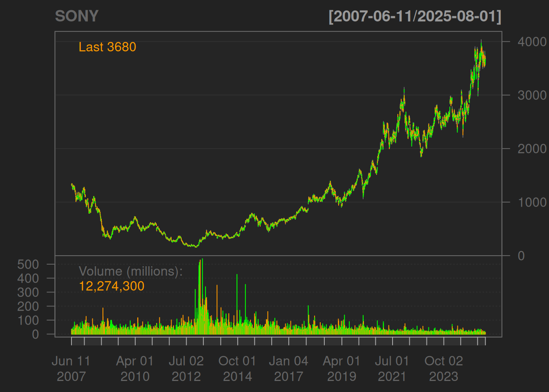Select the Jul 01 2021 date marker
Image resolution: width=549 pixels, height=392 pixels.
[x=392, y=368]
